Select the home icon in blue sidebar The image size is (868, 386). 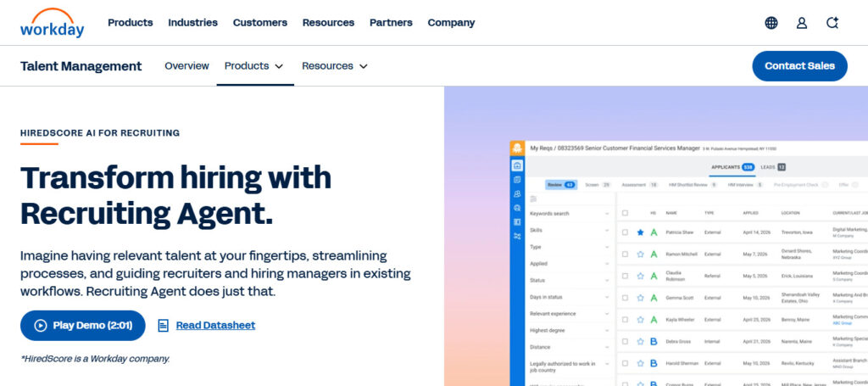[x=517, y=165]
